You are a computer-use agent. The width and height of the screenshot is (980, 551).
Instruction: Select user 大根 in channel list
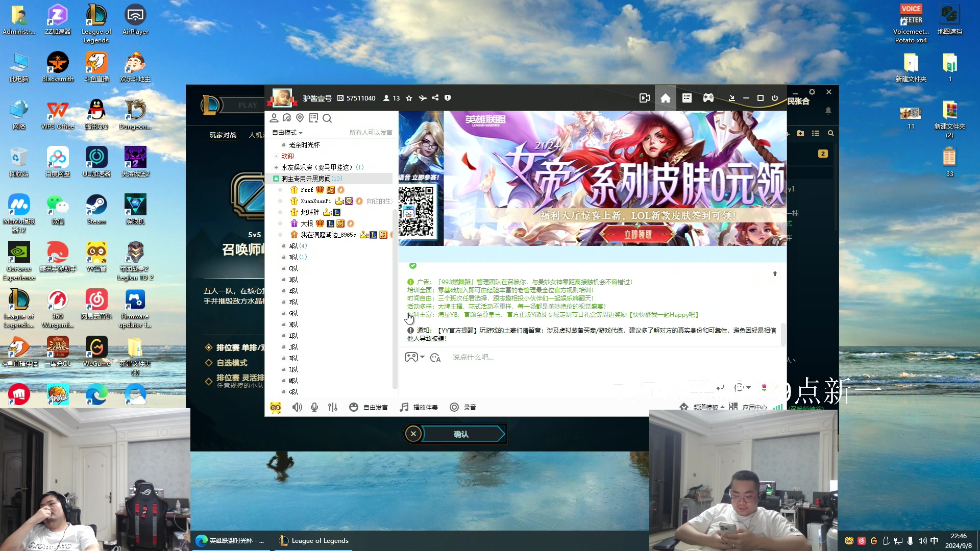click(x=307, y=223)
